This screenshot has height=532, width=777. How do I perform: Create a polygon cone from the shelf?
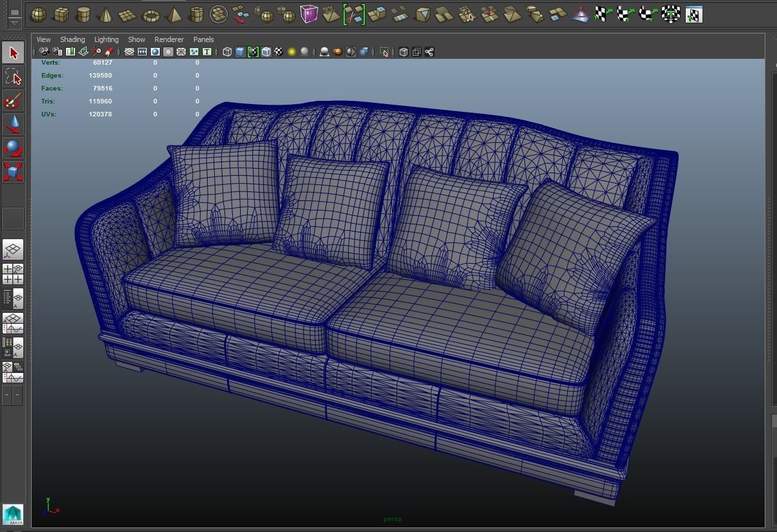pyautogui.click(x=106, y=14)
